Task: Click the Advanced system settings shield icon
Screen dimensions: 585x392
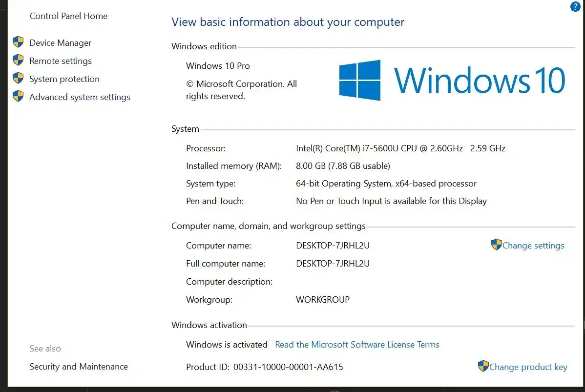Action: click(x=18, y=97)
